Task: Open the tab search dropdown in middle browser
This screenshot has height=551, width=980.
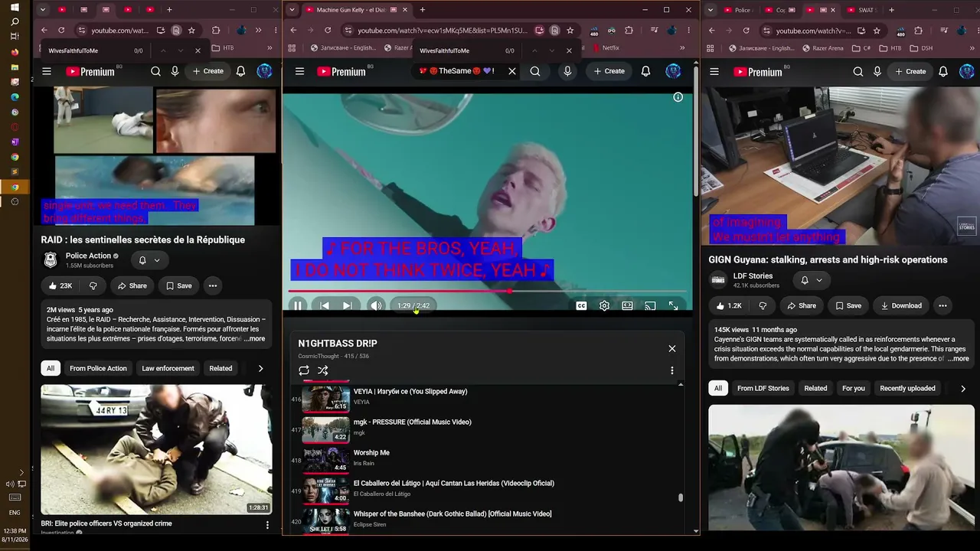Action: (292, 10)
